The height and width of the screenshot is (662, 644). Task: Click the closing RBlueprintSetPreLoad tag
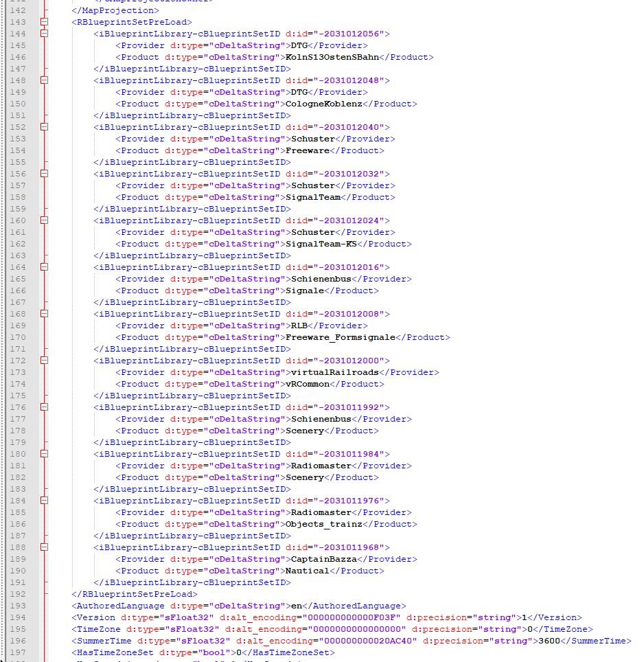135,594
